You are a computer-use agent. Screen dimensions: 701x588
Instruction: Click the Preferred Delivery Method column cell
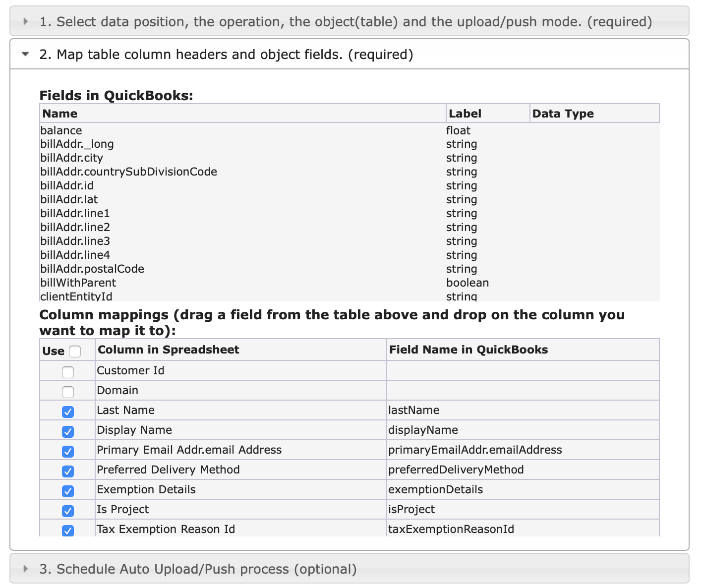(x=241, y=470)
